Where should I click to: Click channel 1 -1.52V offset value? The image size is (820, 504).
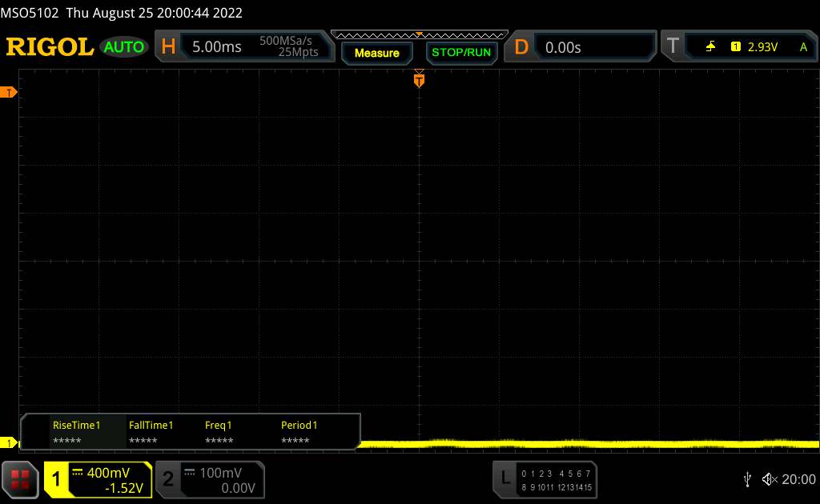pyautogui.click(x=124, y=488)
